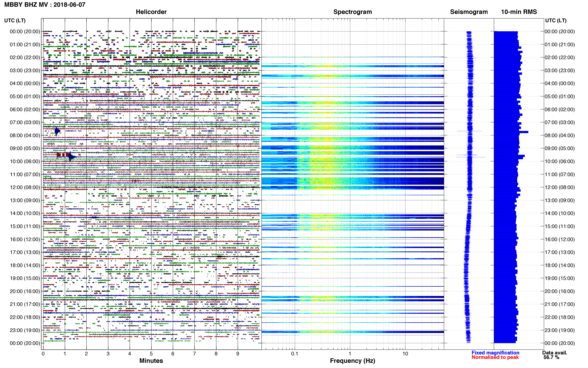Click left time label '14:00 (10:00)'

[25, 213]
